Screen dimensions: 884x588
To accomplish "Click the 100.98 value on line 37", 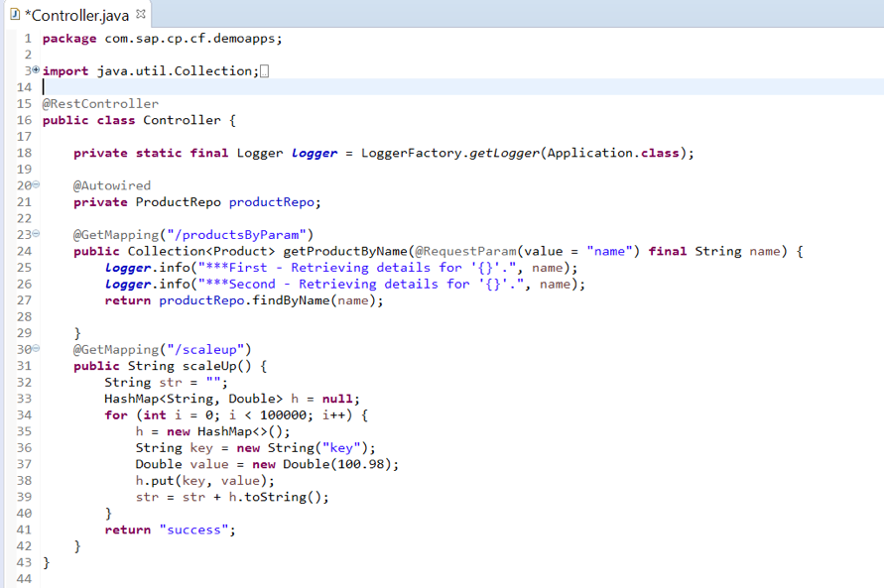I will click(x=361, y=464).
